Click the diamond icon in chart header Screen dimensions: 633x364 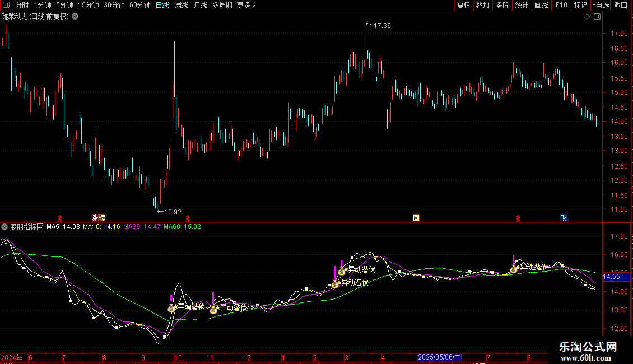[587, 17]
